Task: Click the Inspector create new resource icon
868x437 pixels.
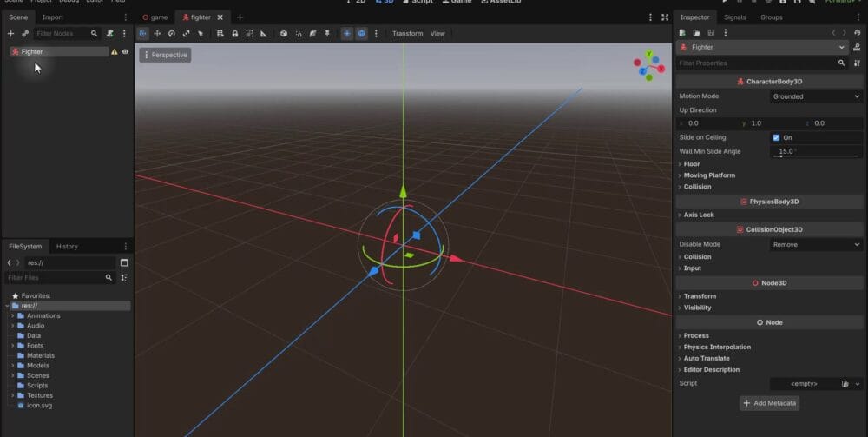Action: [682, 33]
